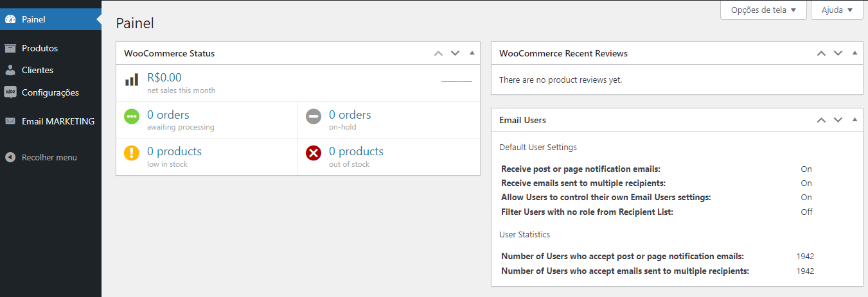The width and height of the screenshot is (868, 297).
Task: Click the envelope icon for Email MARKETING
Action: pyautogui.click(x=10, y=121)
